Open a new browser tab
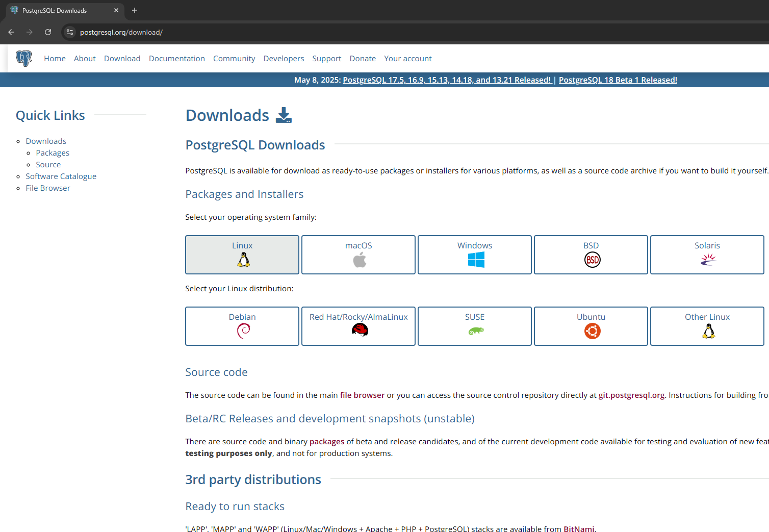 [135, 10]
